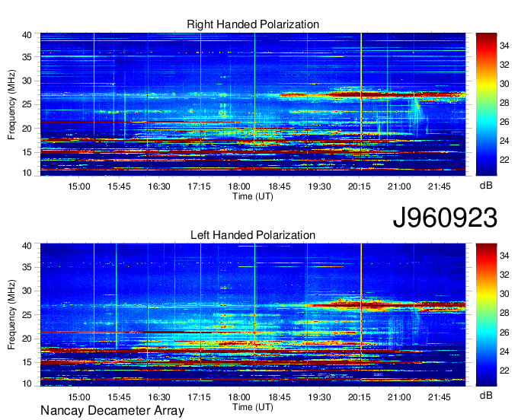The image size is (518, 420).
Task: Click the "22" dB tick on Right Handed colorbar
Action: 504,160
